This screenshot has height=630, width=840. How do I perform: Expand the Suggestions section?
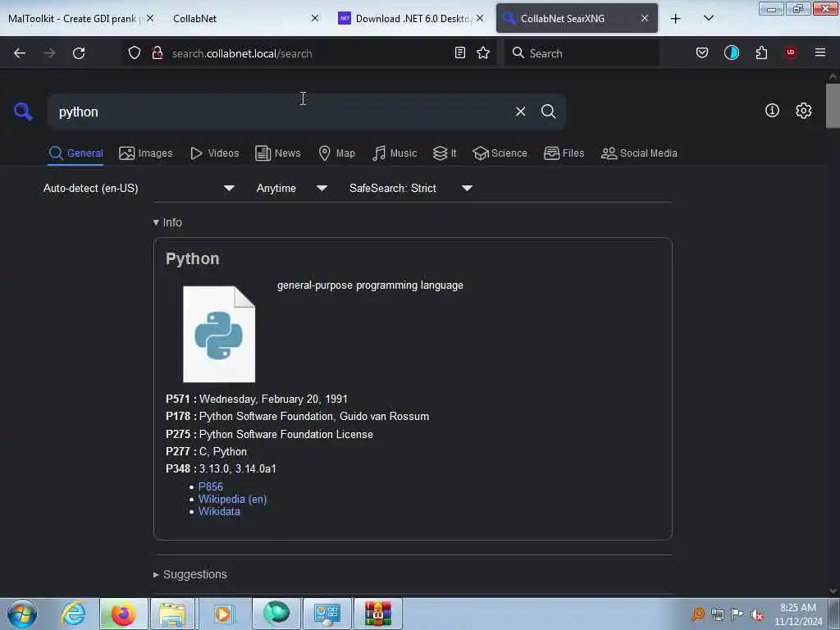pyautogui.click(x=189, y=574)
